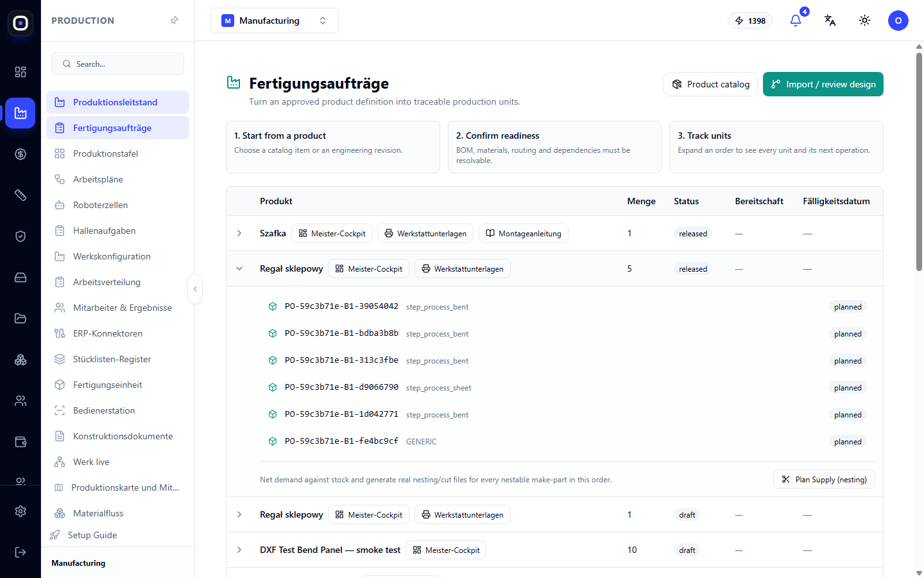Click Import / review design button

tap(823, 84)
